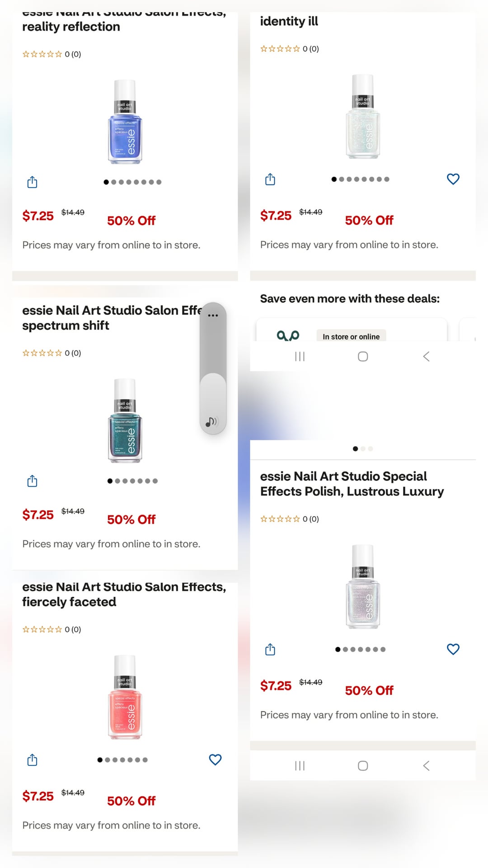Open recent apps in the lower right screenshot
488x868 pixels.
pos(300,765)
